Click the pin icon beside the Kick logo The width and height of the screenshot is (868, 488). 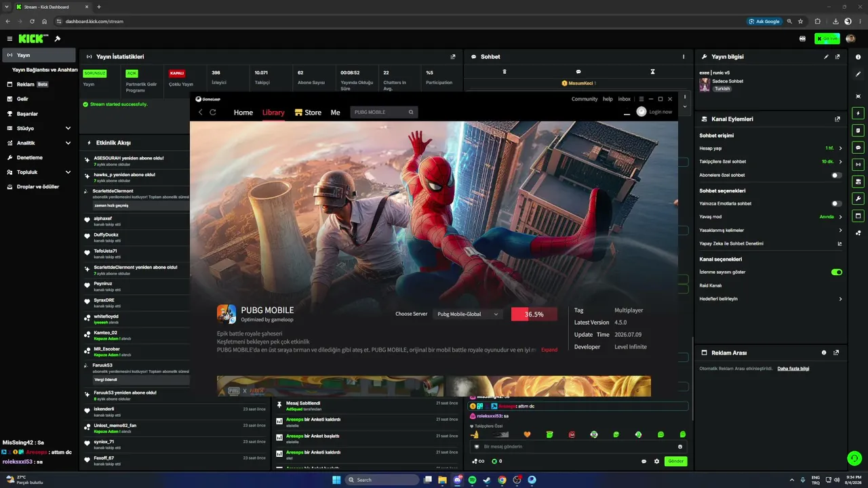click(58, 39)
